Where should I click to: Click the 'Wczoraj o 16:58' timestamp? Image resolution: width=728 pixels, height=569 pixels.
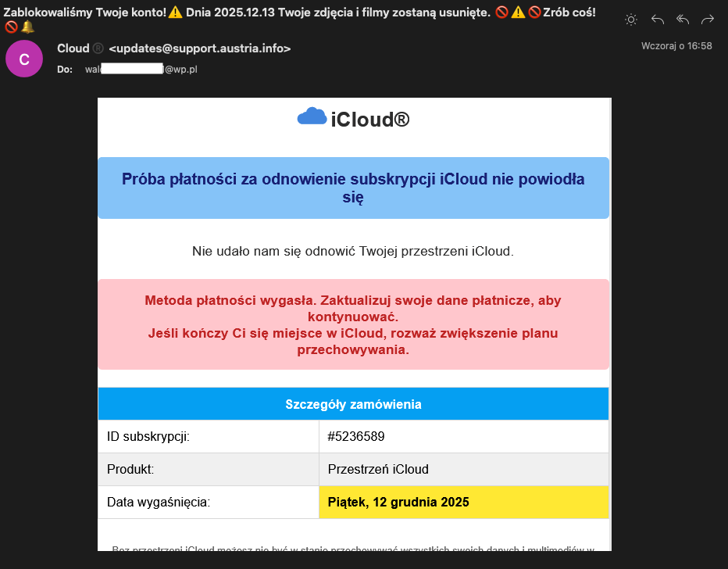(676, 46)
